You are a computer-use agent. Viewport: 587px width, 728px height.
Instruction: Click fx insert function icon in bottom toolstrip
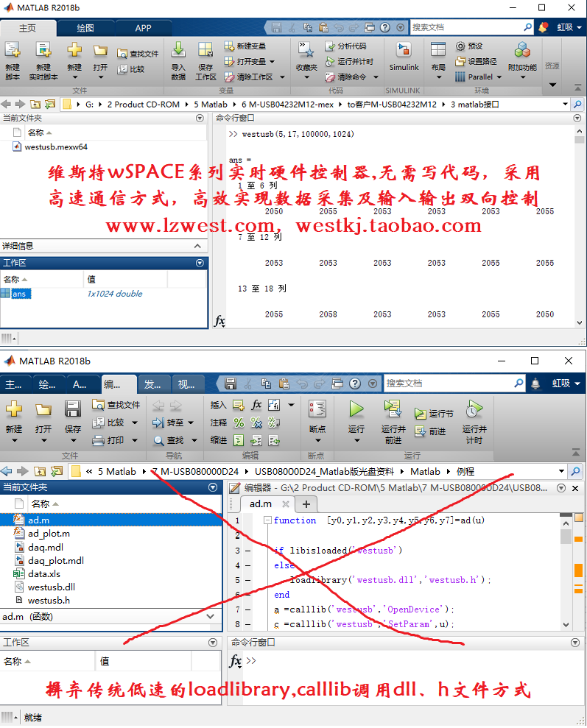[256, 405]
